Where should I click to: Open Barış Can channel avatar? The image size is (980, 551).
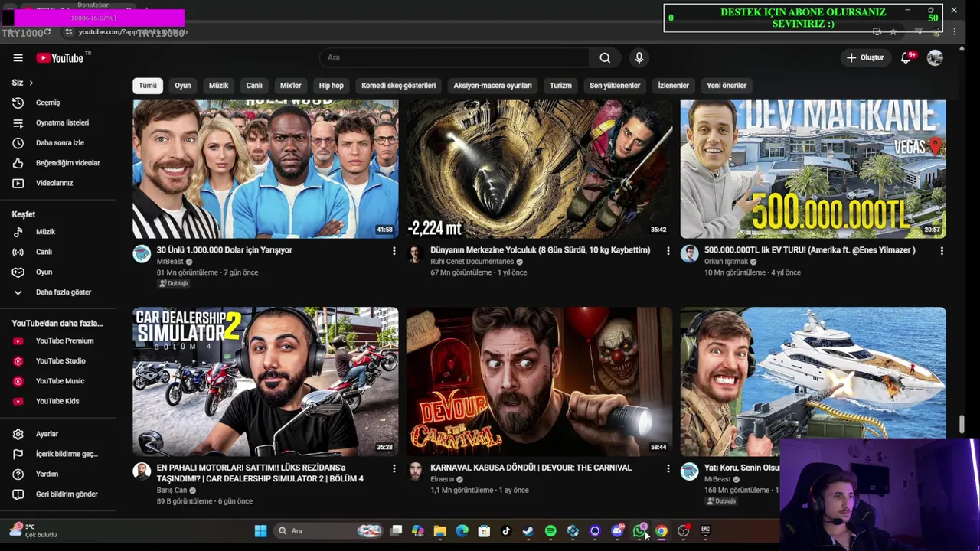click(x=142, y=471)
